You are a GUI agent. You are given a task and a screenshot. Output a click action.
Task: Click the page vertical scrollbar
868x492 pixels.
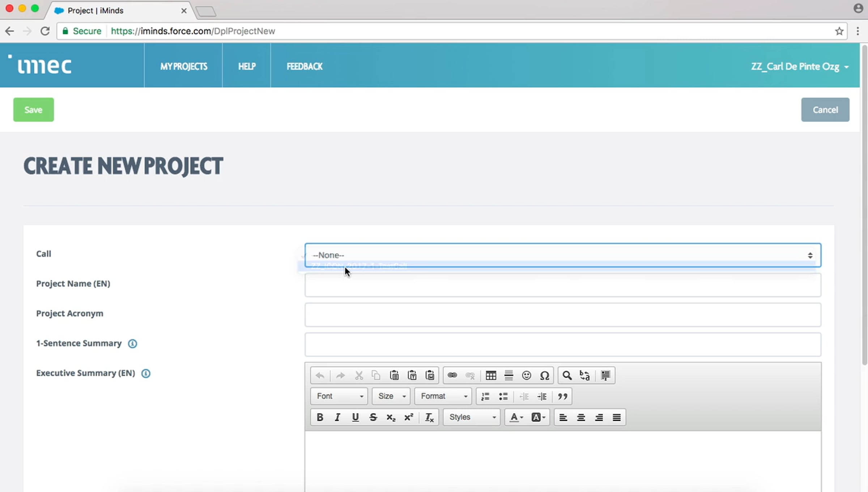pyautogui.click(x=864, y=205)
